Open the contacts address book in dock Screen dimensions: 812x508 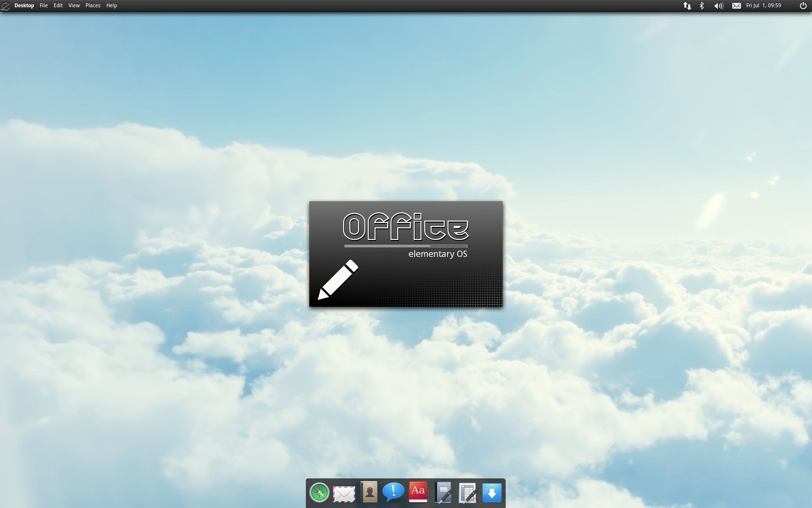coord(369,492)
